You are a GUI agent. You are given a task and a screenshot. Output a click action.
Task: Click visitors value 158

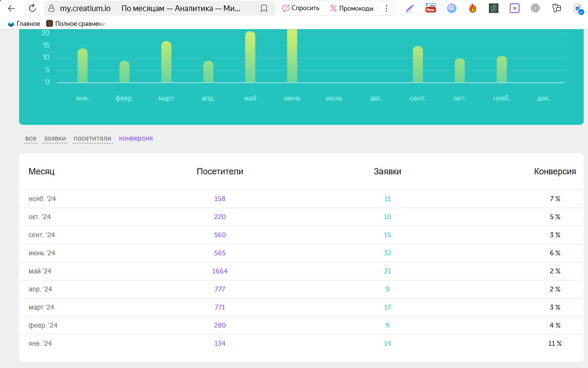[220, 199]
